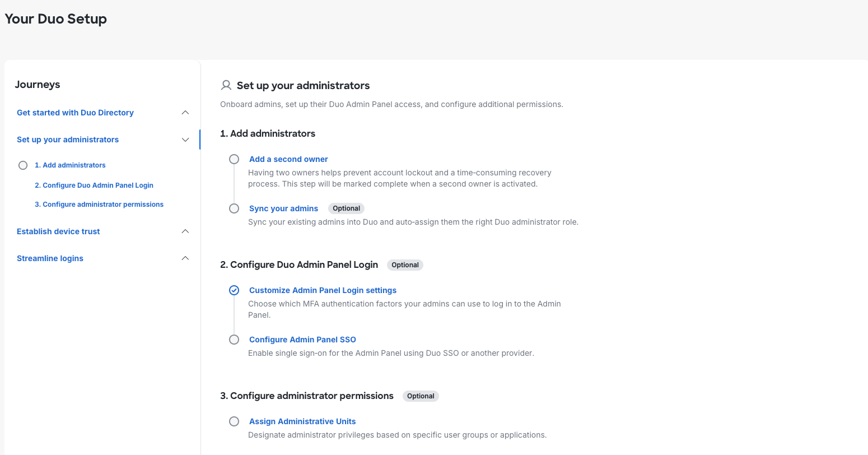The image size is (868, 455).
Task: Jump to Configure administrator permissions in sidebar
Action: 99,205
